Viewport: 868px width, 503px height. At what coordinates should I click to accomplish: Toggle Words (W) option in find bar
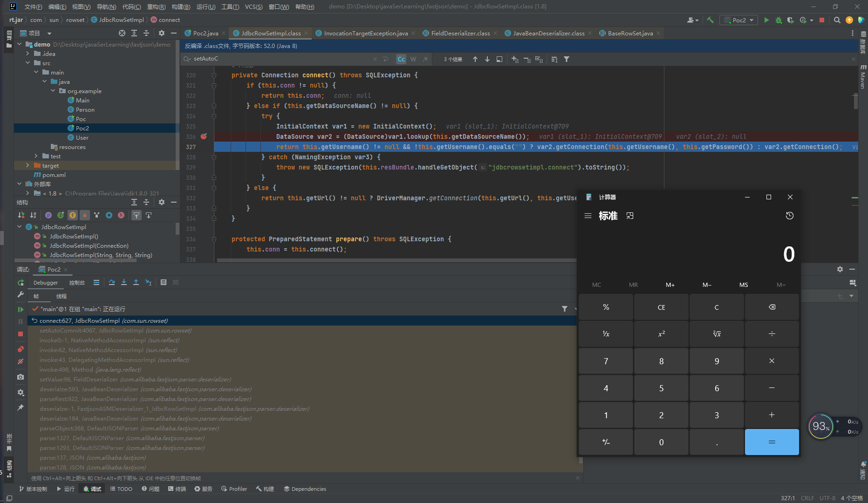pyautogui.click(x=413, y=59)
